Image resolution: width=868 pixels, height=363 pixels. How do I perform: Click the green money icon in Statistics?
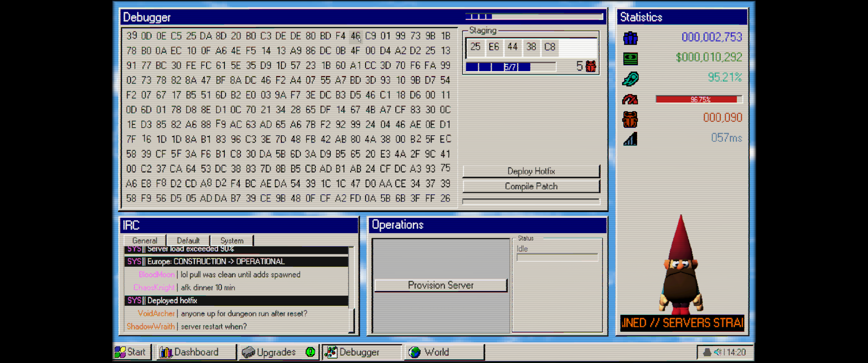630,58
